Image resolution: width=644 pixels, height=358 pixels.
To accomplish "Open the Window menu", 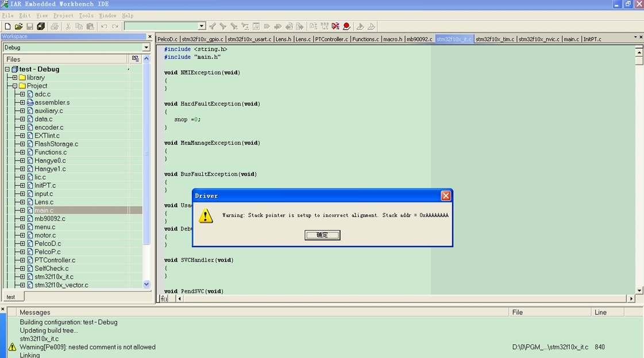I will (x=107, y=15).
